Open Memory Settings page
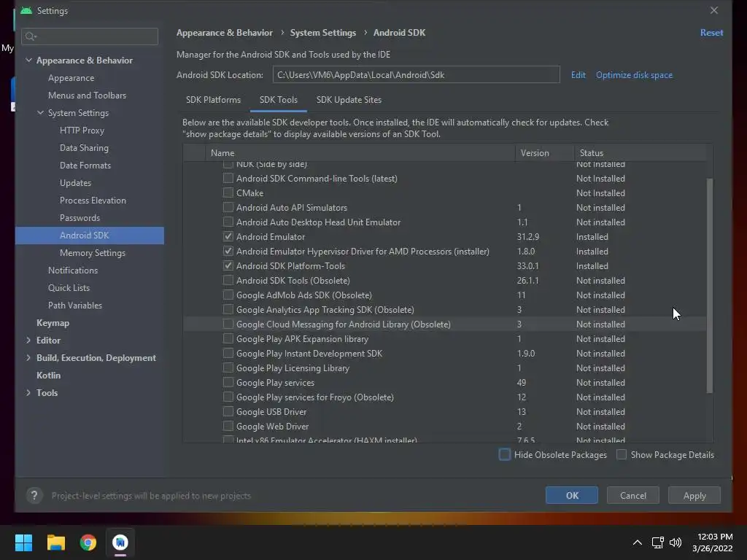This screenshot has width=747, height=560. 93,253
